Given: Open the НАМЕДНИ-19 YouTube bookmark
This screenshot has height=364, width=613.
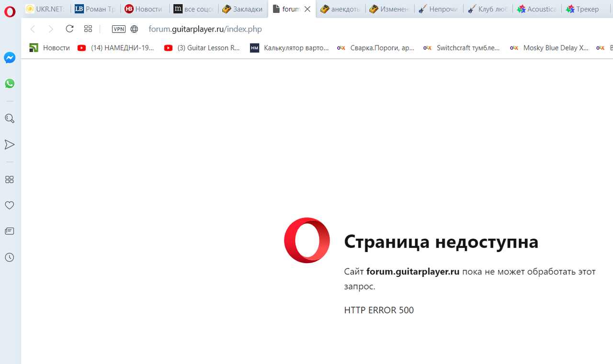Looking at the screenshot, I should coord(116,48).
